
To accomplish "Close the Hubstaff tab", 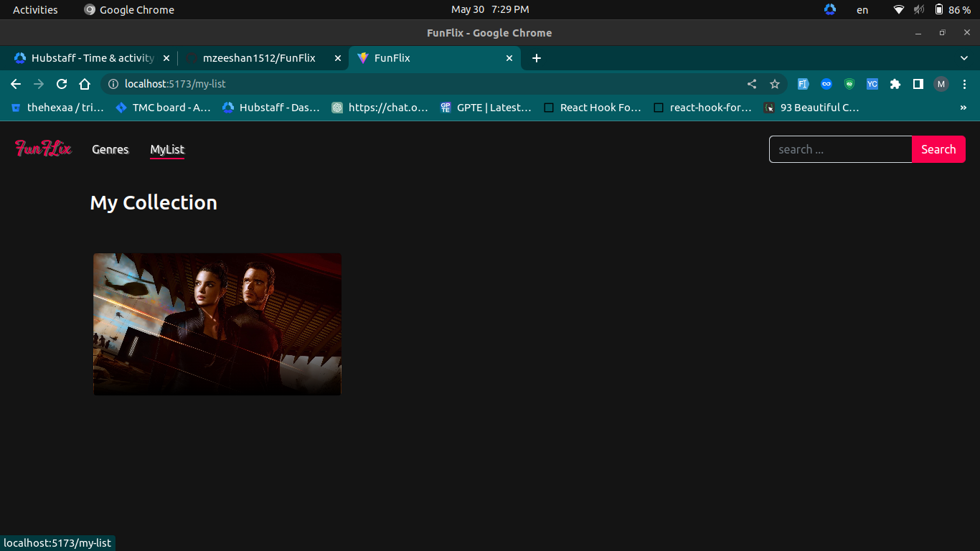I will (x=166, y=58).
